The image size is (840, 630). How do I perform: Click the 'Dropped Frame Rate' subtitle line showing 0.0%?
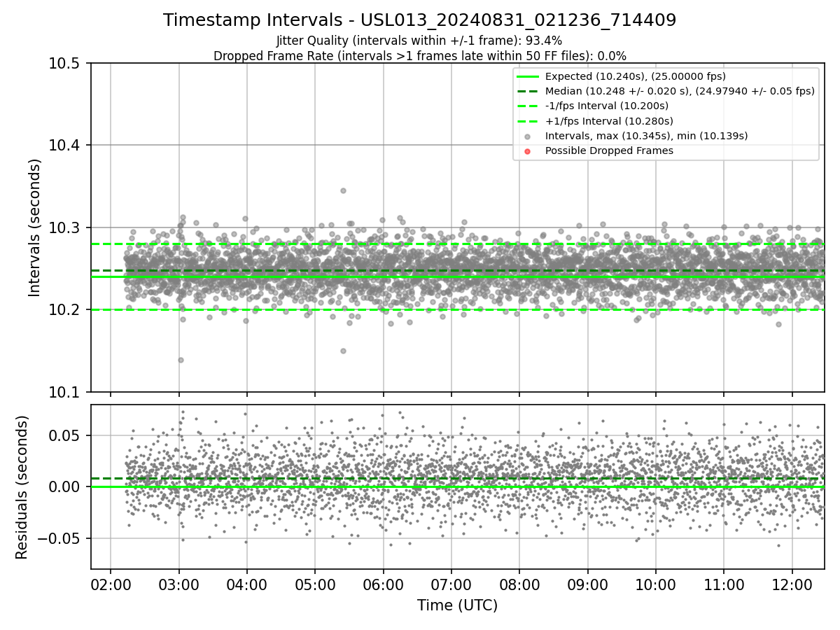[x=420, y=56]
